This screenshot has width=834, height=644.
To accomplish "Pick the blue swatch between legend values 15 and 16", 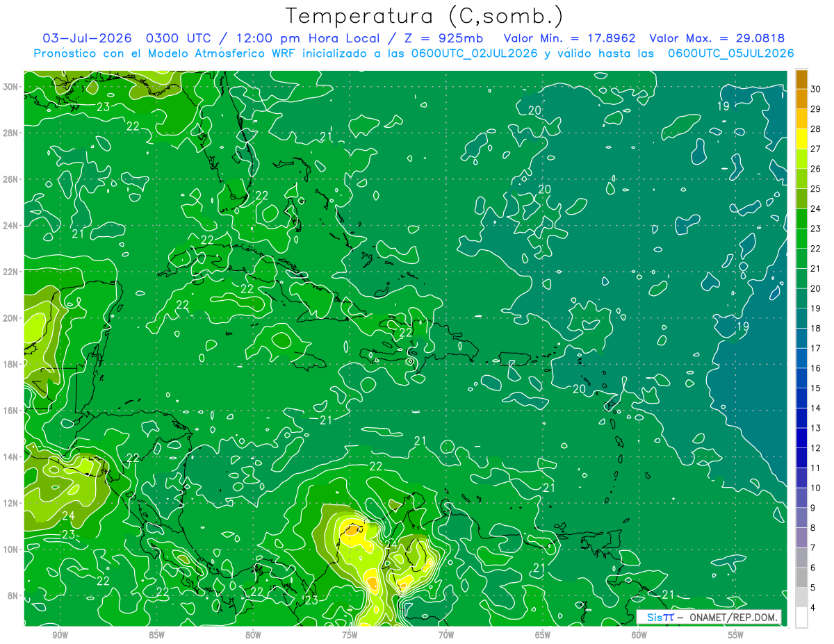I will 801,379.
